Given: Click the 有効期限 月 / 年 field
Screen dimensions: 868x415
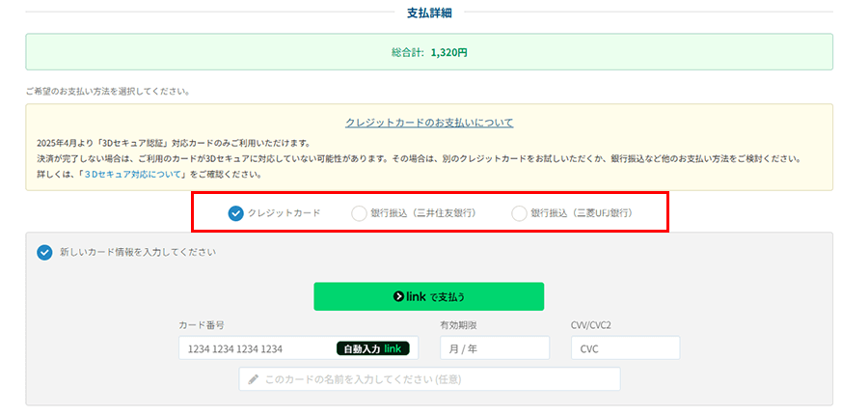Looking at the screenshot, I should [494, 348].
